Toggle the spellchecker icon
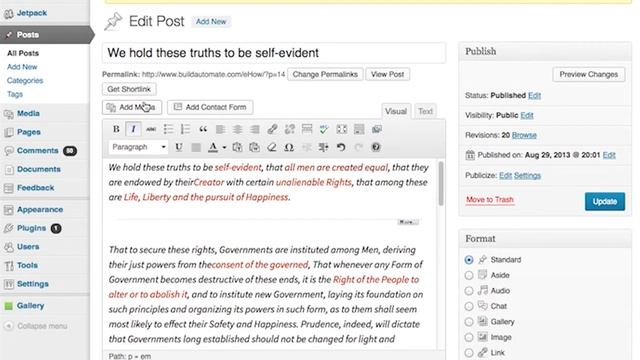The image size is (640, 360). (324, 129)
